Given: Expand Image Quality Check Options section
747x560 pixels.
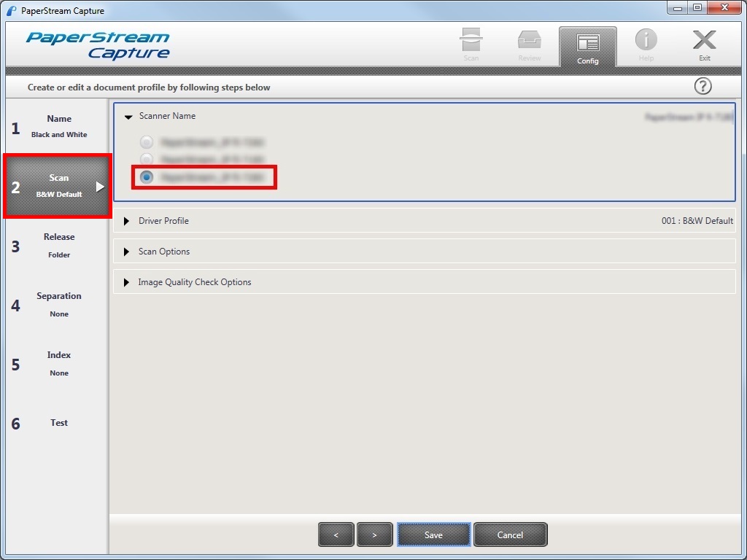Looking at the screenshot, I should (126, 282).
